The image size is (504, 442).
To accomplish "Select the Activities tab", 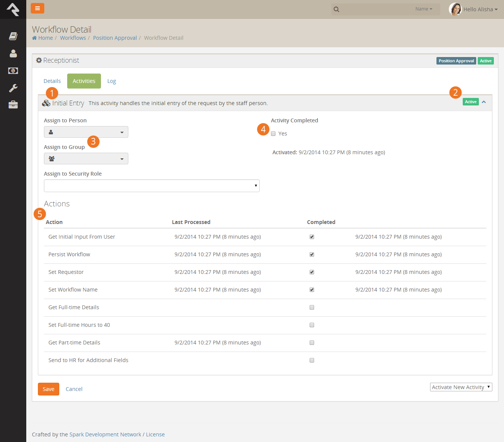I will [x=84, y=81].
